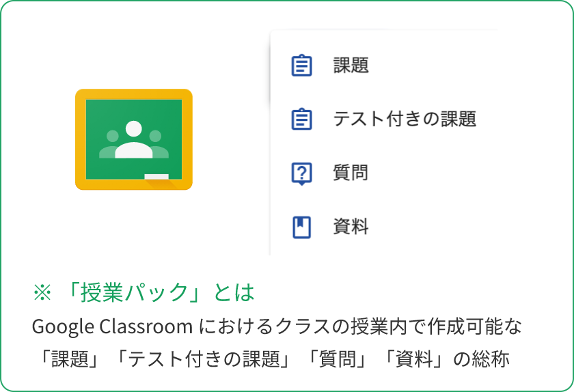This screenshot has height=392, width=574.
Task: Choose 課題 from the creation menu
Action: (351, 66)
